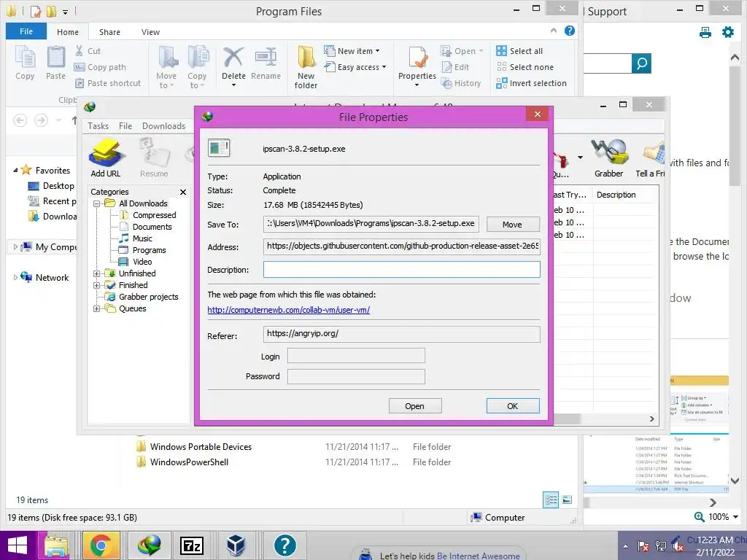Click the Referer field with angryip.org
747x560 pixels.
click(x=402, y=334)
